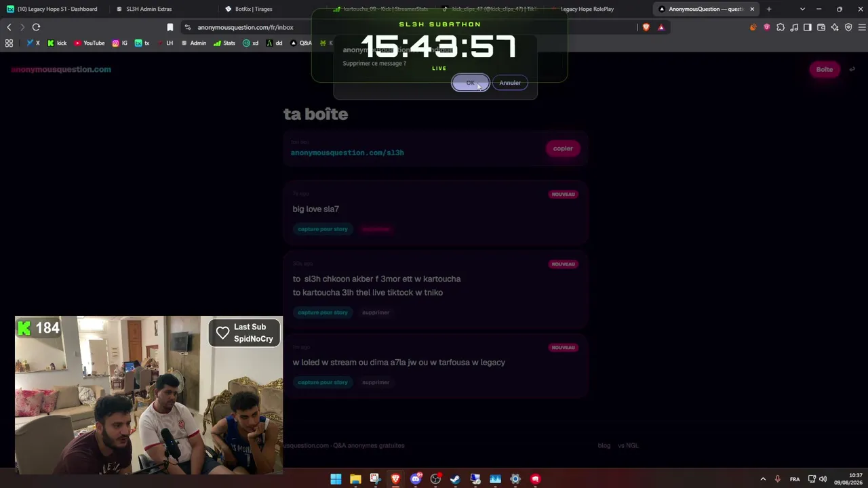Open the site settings icon in address bar
Screen dimensions: 868x488
188,27
